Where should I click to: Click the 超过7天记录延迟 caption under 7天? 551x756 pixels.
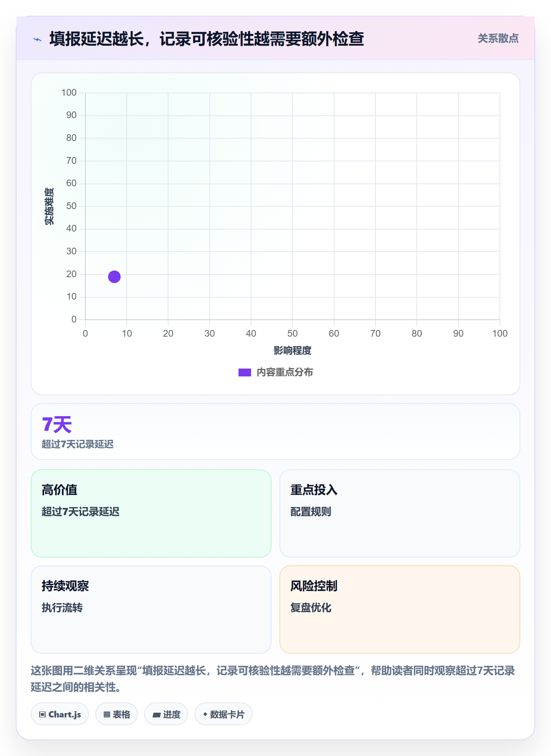click(78, 444)
